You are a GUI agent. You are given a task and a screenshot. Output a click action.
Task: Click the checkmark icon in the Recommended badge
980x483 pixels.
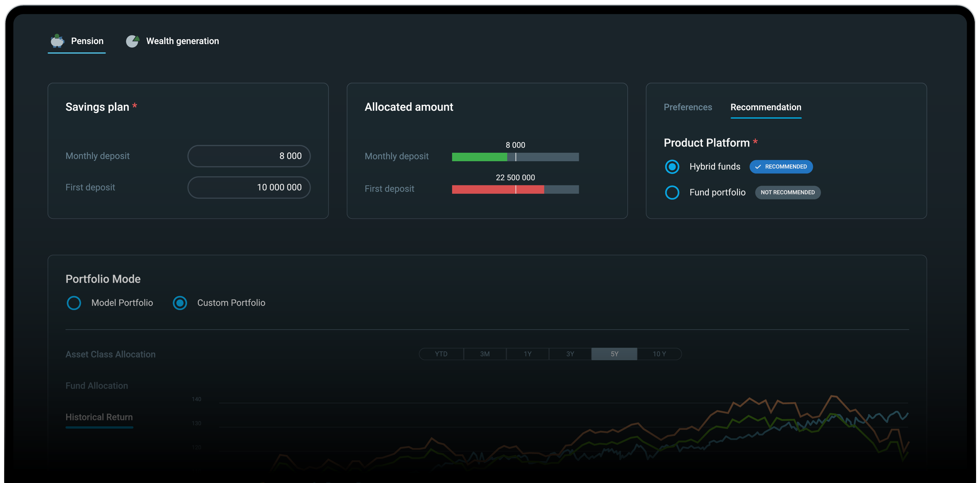[758, 166]
